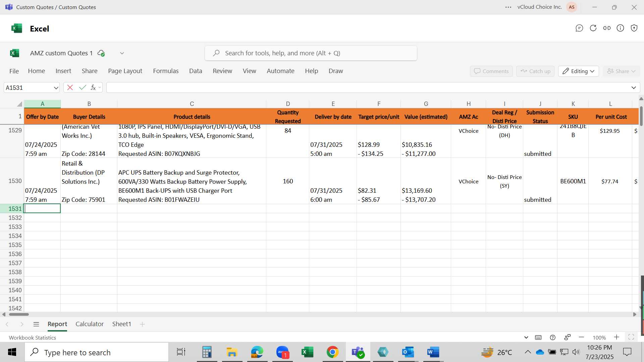644x362 pixels.
Task: Open the about tab info icon
Action: tap(621, 28)
